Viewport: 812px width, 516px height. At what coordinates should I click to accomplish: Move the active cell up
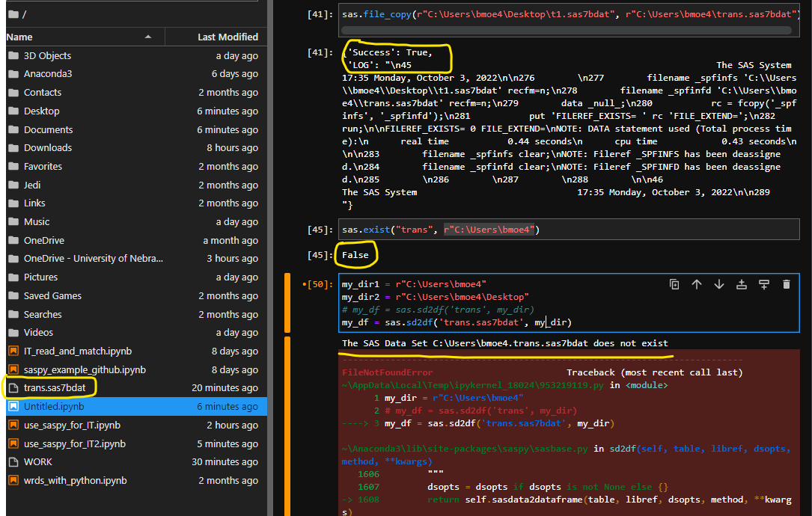[x=697, y=284]
